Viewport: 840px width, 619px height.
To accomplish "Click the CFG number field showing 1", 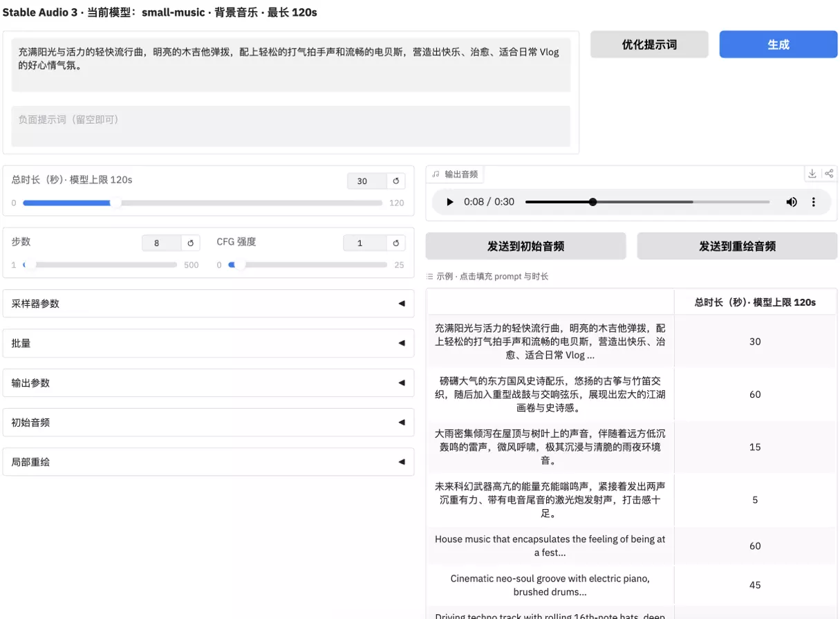I will click(x=364, y=243).
